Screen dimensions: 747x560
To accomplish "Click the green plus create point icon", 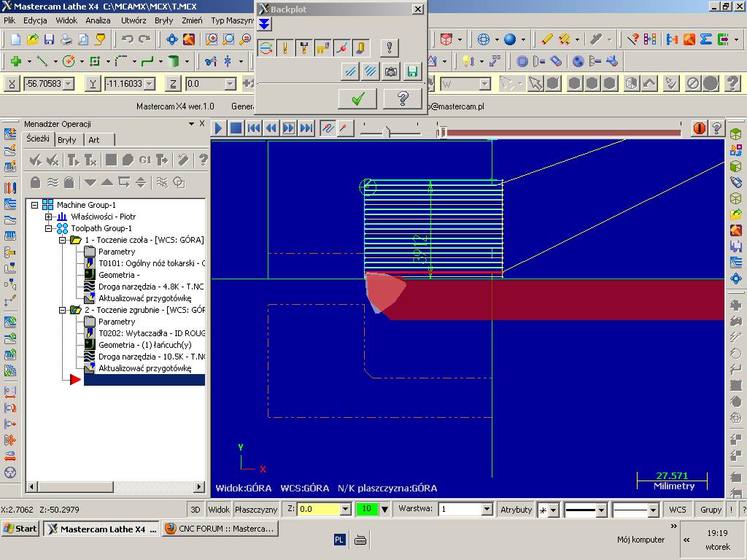I will (x=16, y=61).
